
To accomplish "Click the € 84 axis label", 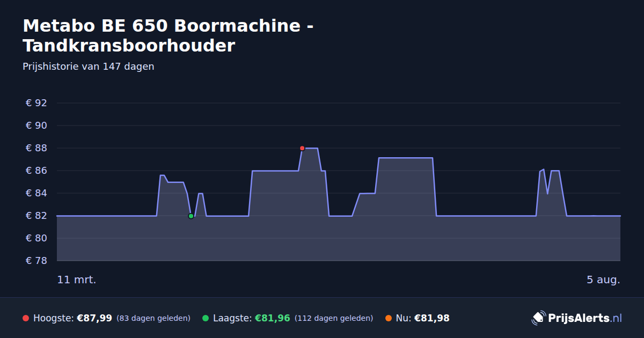I will (x=36, y=193).
